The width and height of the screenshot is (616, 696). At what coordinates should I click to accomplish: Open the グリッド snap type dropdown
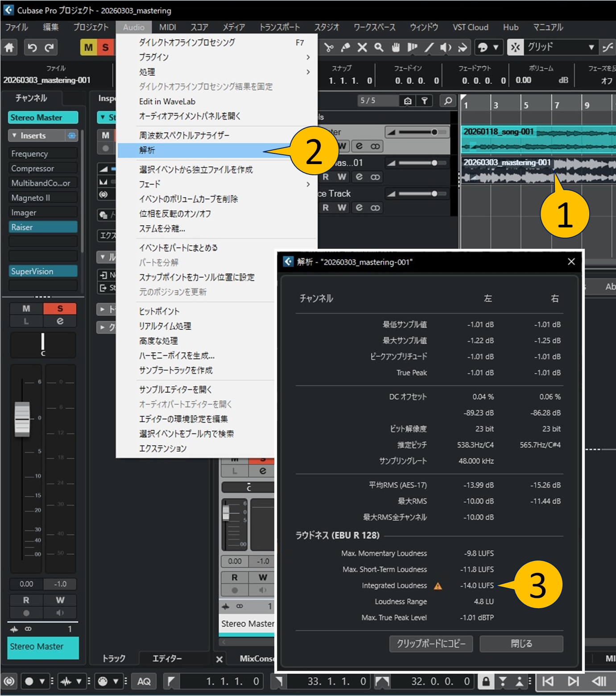point(591,47)
